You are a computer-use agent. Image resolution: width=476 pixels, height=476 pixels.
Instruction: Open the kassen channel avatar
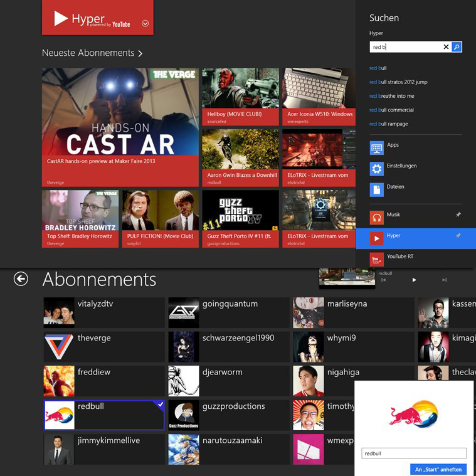[433, 313]
